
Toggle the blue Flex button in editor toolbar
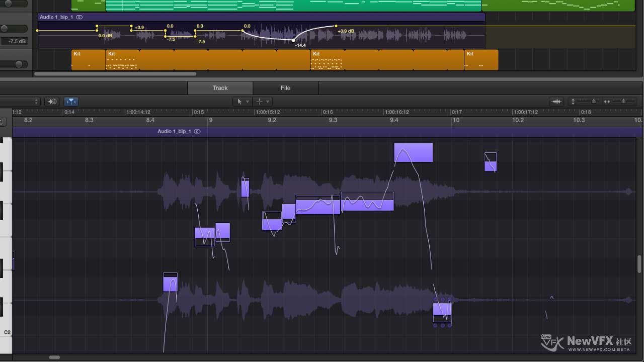[x=71, y=102]
